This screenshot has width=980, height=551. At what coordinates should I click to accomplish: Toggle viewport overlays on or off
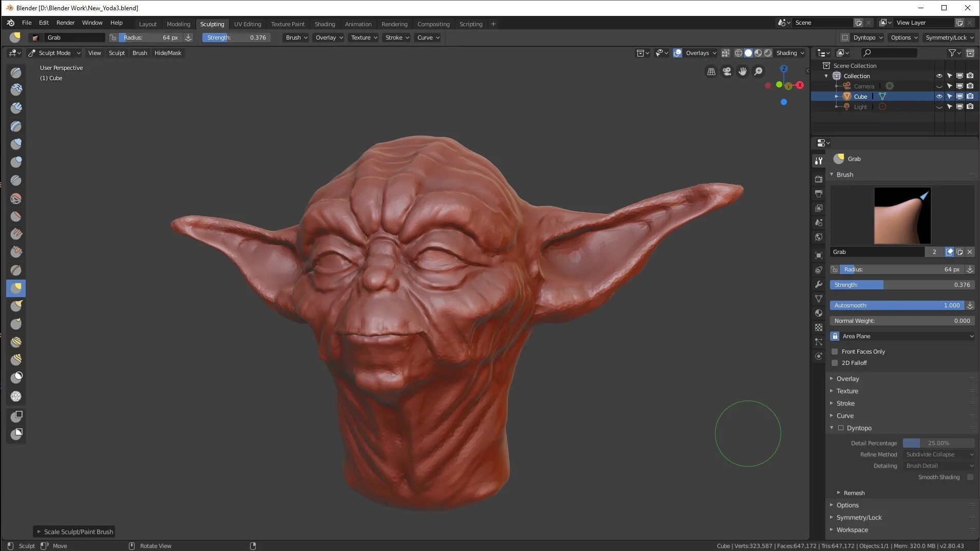tap(678, 53)
